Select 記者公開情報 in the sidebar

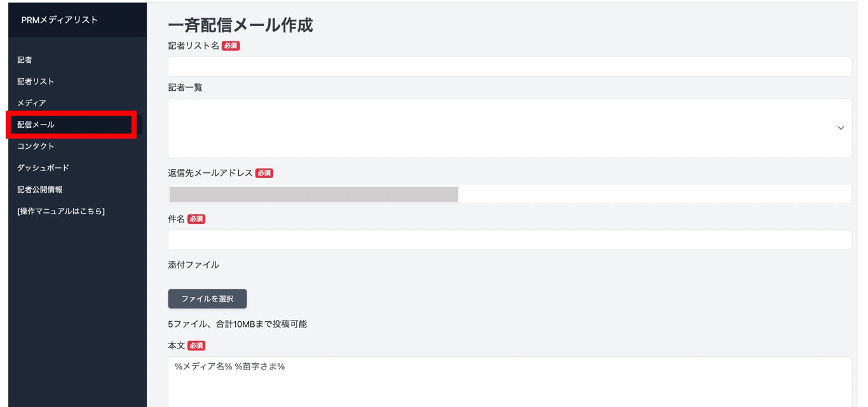tap(40, 190)
